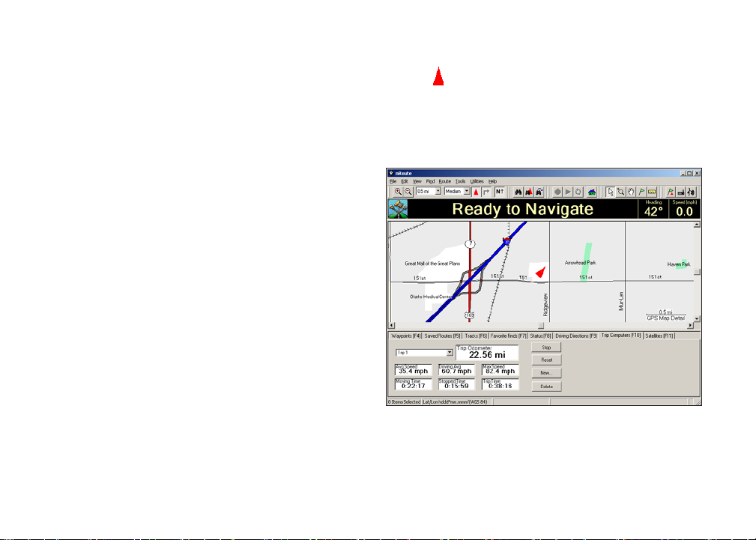Toggle the North Up (N↑) orientation button
The height and width of the screenshot is (540, 756).
click(x=500, y=192)
